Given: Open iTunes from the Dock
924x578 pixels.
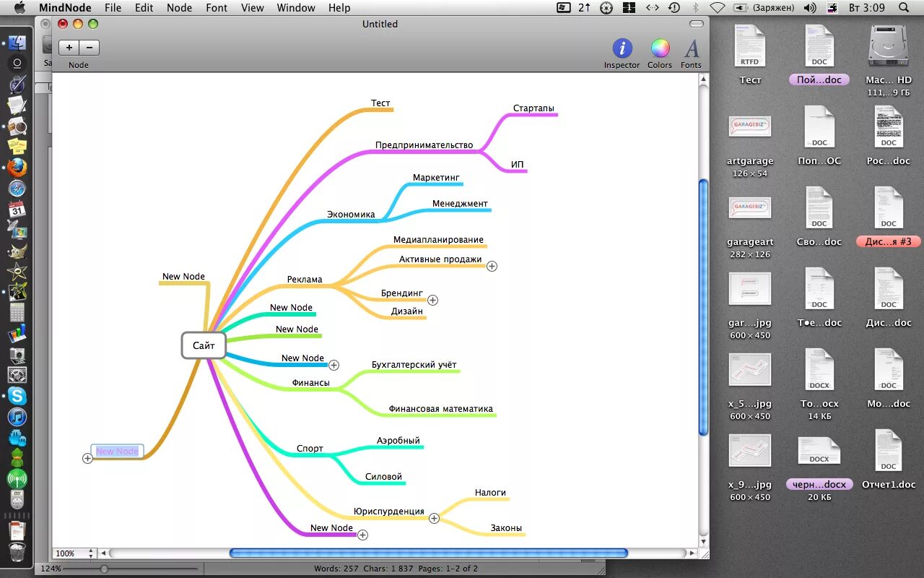Looking at the screenshot, I should (16, 417).
